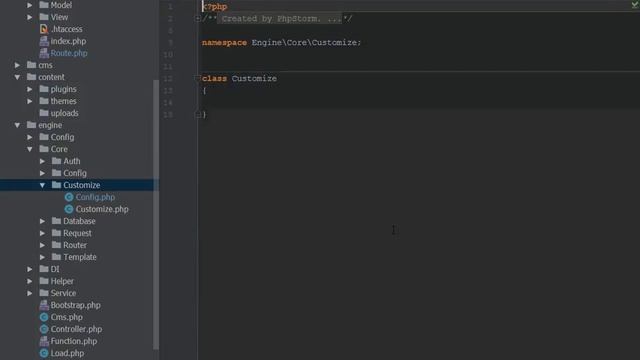Expand the cms folder arrow
The image size is (640, 360).
click(x=17, y=65)
